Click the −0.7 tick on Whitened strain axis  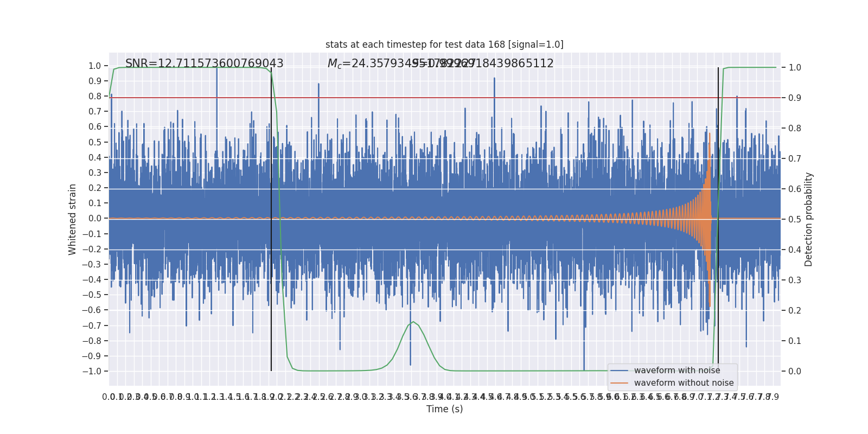click(x=92, y=325)
